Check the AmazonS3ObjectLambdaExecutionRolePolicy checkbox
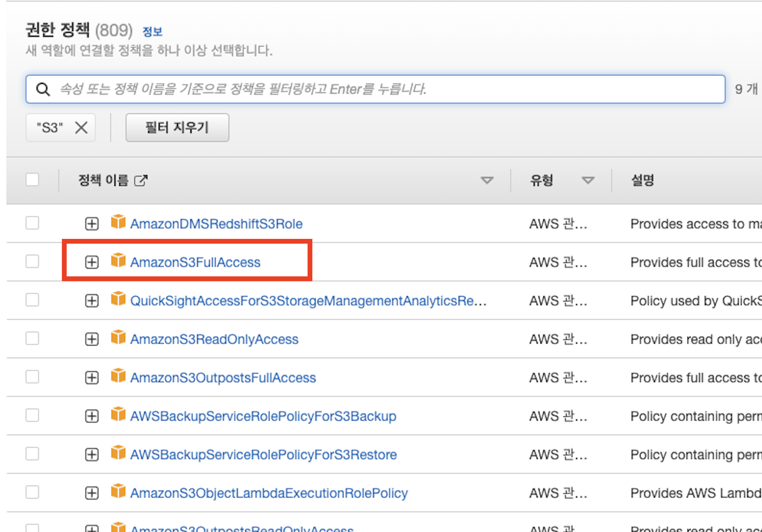This screenshot has height=532, width=762. pos(32,492)
